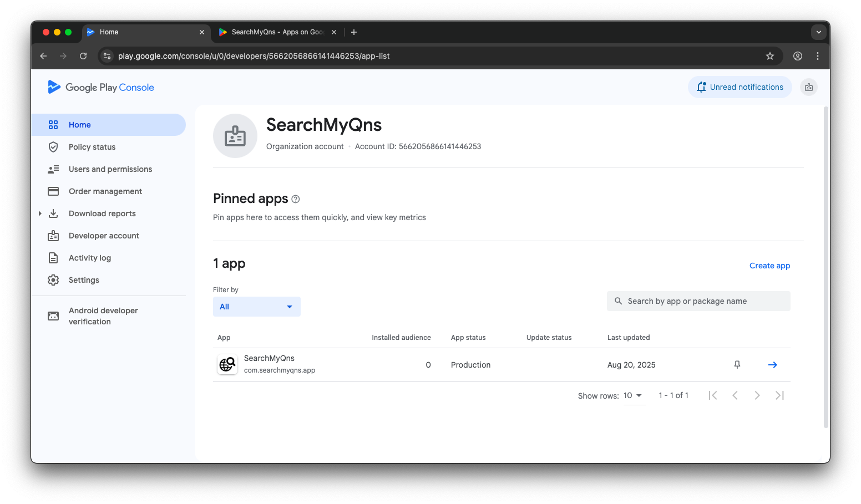Click the Home grid icon
861x504 pixels.
(53, 125)
